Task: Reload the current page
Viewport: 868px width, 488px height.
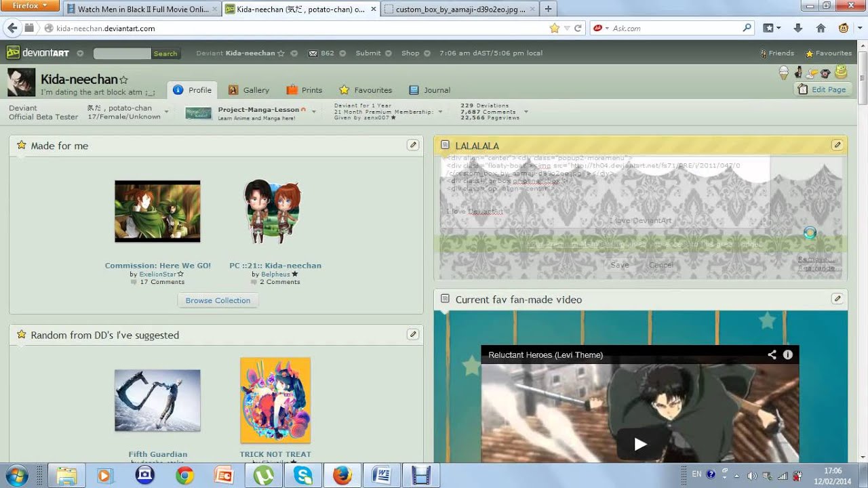Action: point(578,28)
